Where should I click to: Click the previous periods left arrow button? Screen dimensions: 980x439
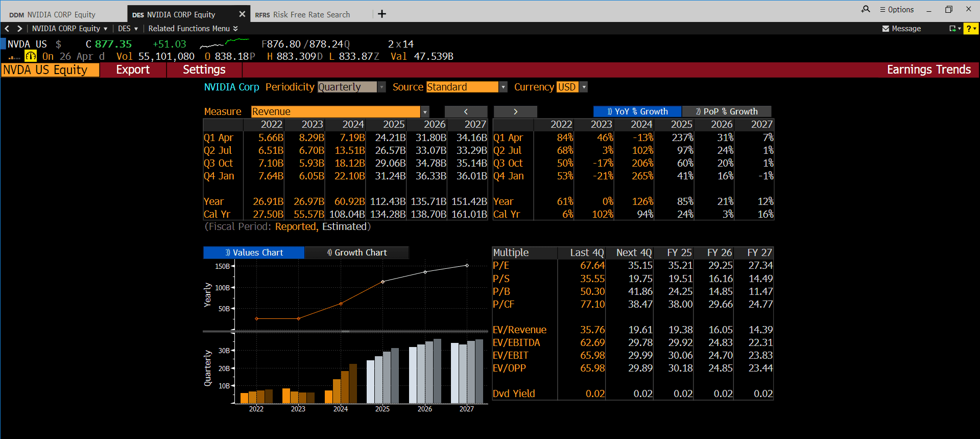tap(466, 111)
